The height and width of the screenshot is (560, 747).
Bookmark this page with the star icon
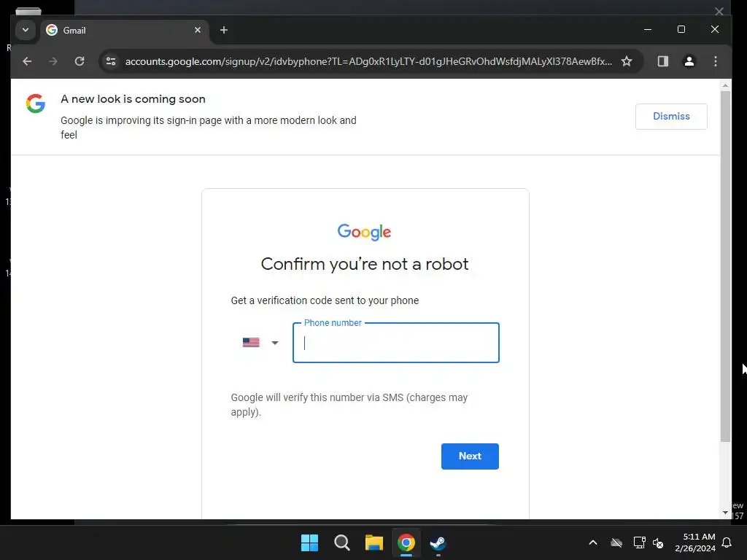click(627, 61)
